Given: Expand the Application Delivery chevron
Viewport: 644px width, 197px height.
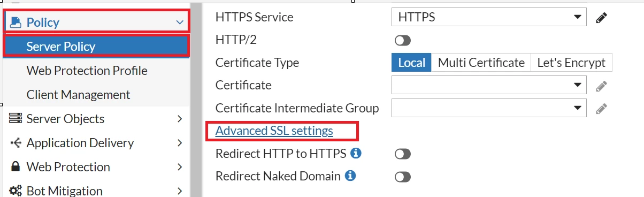Looking at the screenshot, I should [x=180, y=143].
